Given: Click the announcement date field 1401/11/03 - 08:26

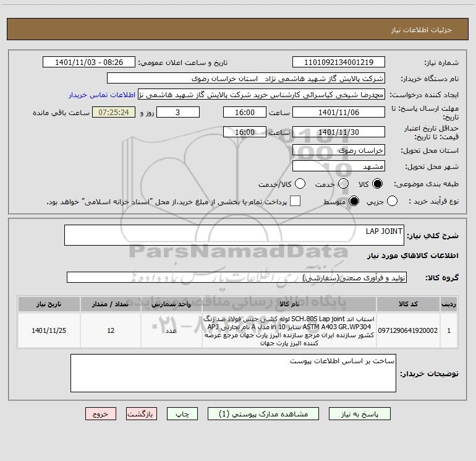Looking at the screenshot, I should 89,62.
